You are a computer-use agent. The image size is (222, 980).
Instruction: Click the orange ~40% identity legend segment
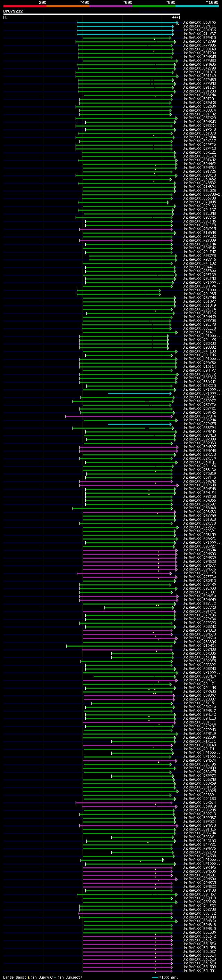(68, 6)
